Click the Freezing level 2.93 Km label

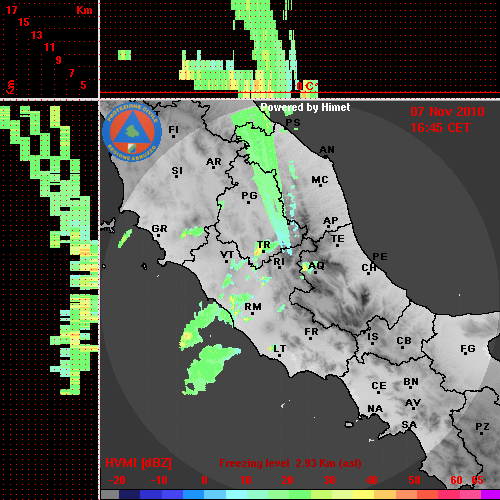[290, 463]
